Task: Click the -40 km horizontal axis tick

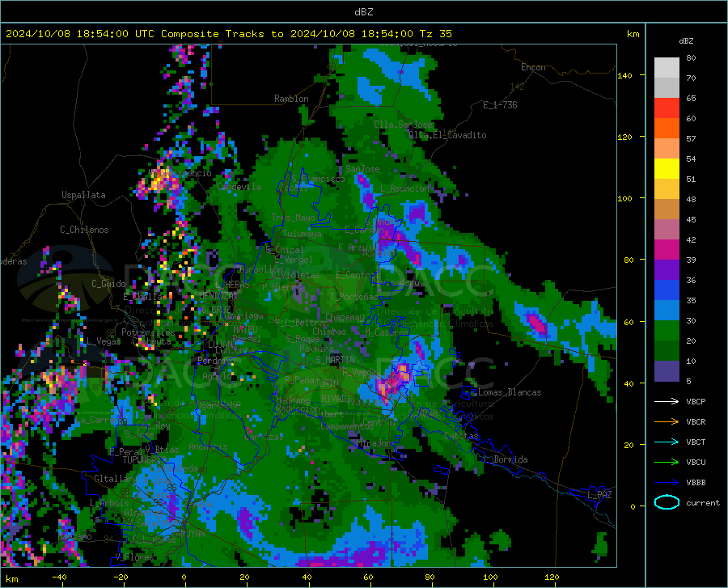Action: click(59, 577)
